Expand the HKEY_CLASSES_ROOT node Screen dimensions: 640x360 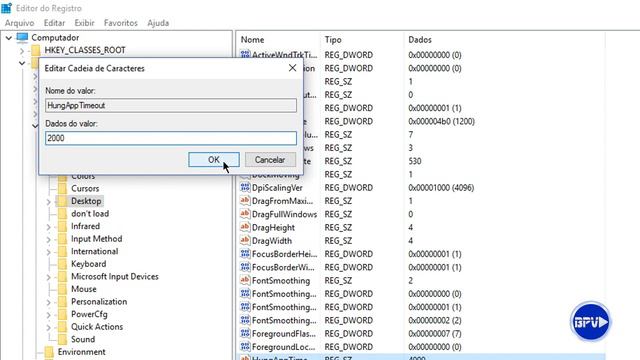(x=22, y=51)
